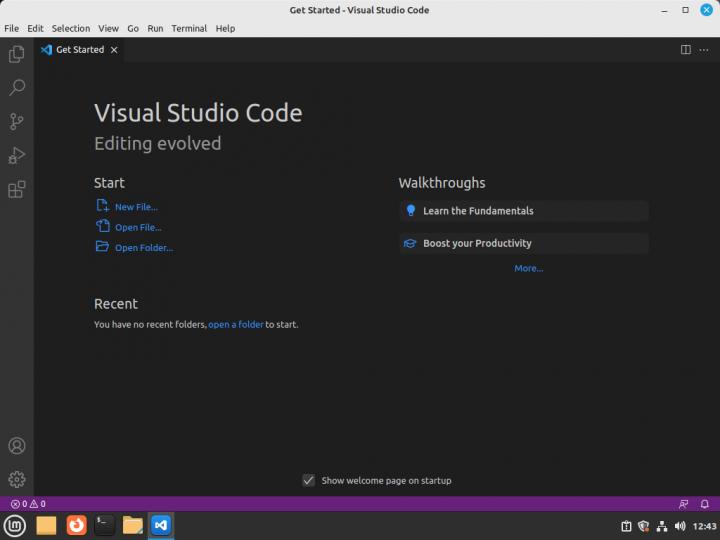Open the Accounts icon in activity bar
The height and width of the screenshot is (540, 720).
[x=16, y=446]
